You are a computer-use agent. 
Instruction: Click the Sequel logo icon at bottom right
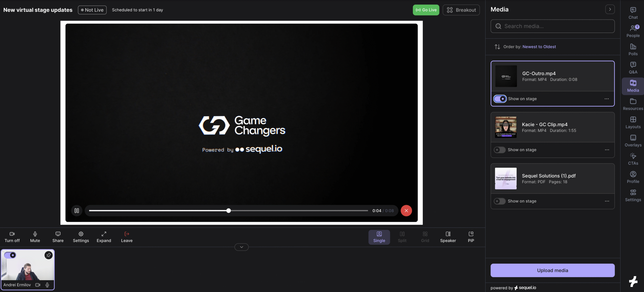click(x=633, y=281)
